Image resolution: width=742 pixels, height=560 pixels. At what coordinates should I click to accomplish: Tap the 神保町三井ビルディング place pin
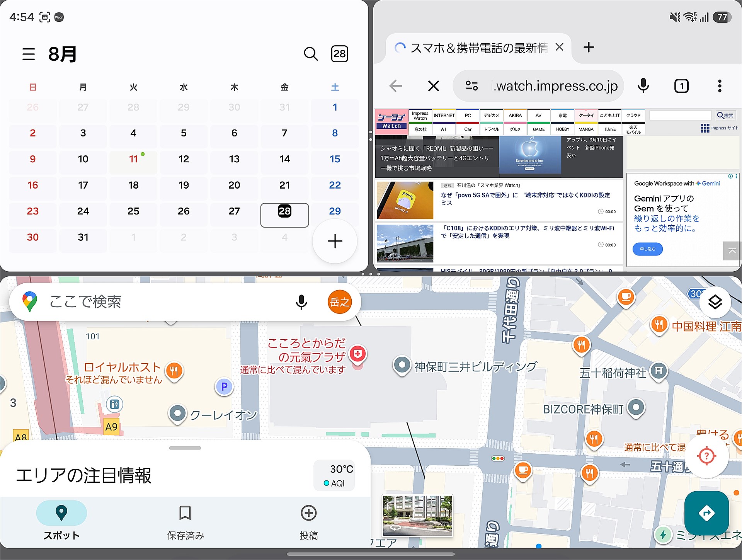402,365
